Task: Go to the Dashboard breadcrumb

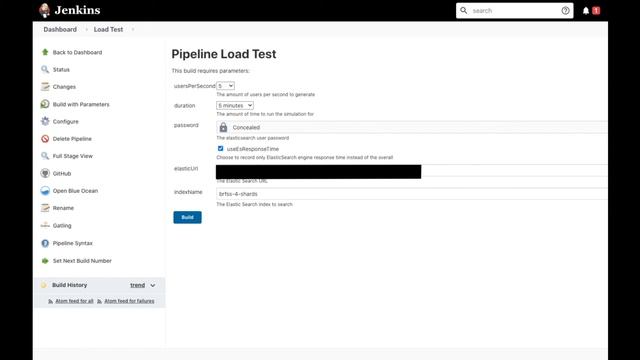Action: coord(60,29)
